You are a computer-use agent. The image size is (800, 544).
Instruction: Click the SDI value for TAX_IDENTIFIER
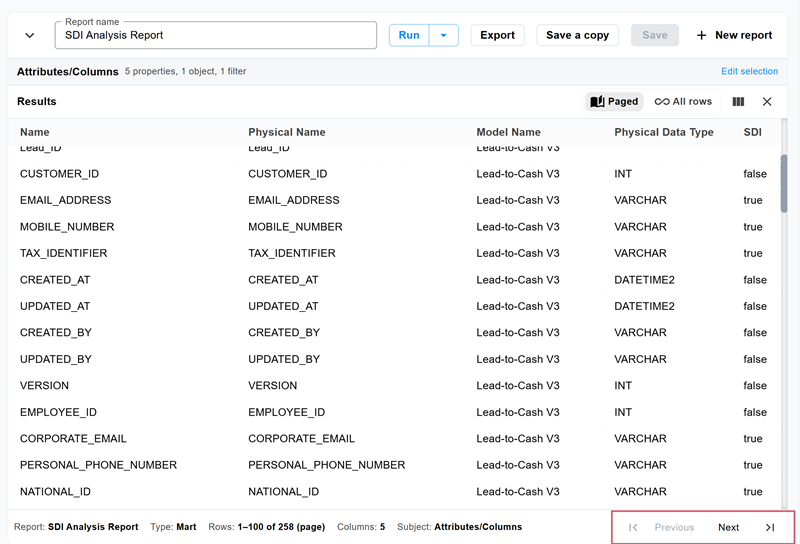(753, 254)
